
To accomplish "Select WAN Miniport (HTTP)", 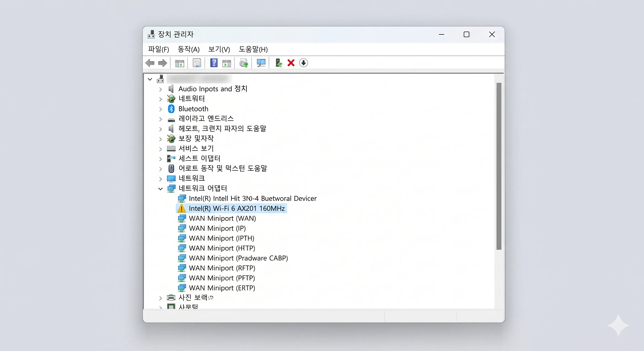I will pos(222,248).
